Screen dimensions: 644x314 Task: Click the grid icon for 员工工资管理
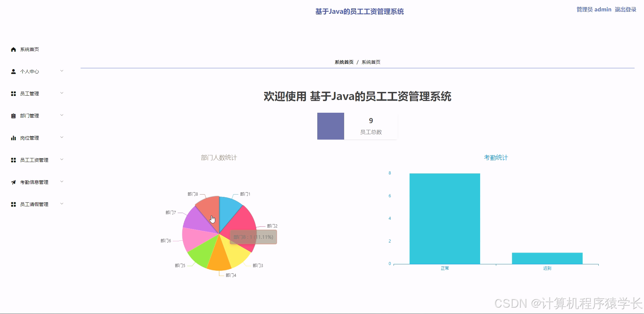[13, 160]
